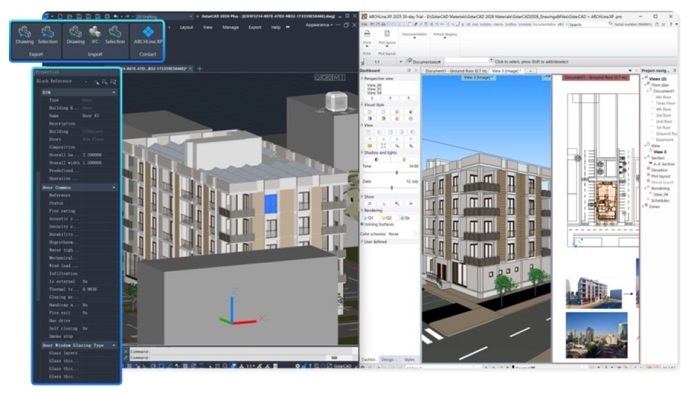
Task: Open the Block Reference dropdown
Action: [x=86, y=81]
